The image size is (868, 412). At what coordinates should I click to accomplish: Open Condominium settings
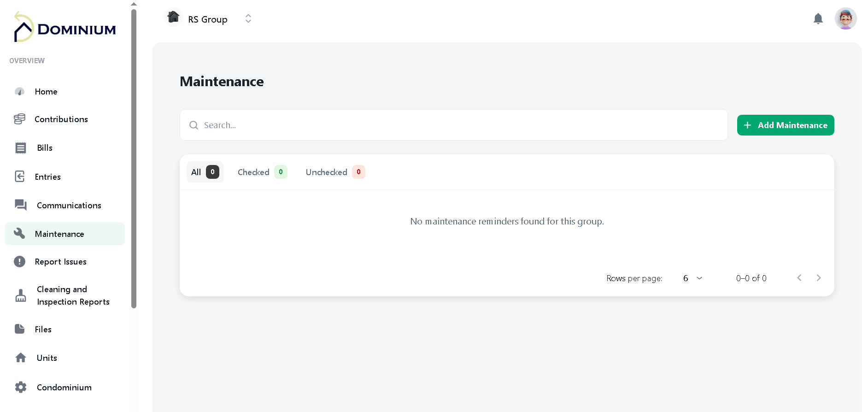click(x=65, y=388)
